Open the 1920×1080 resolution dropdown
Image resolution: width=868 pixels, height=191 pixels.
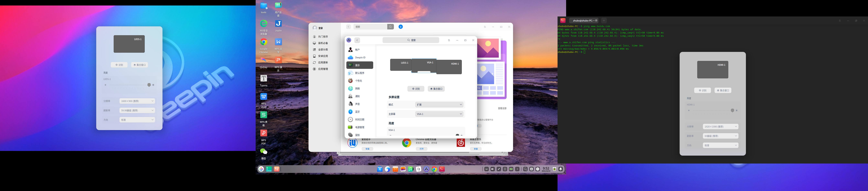click(x=720, y=127)
